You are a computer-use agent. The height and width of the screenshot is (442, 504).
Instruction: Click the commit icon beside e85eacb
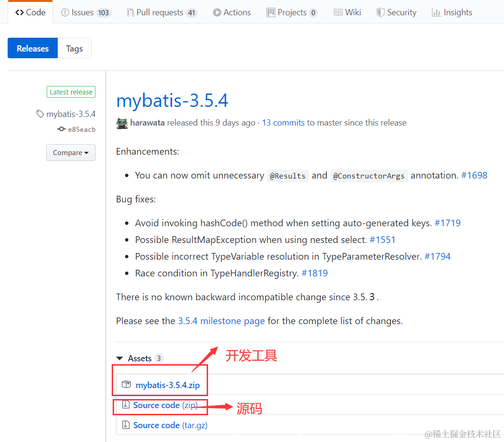(x=62, y=129)
